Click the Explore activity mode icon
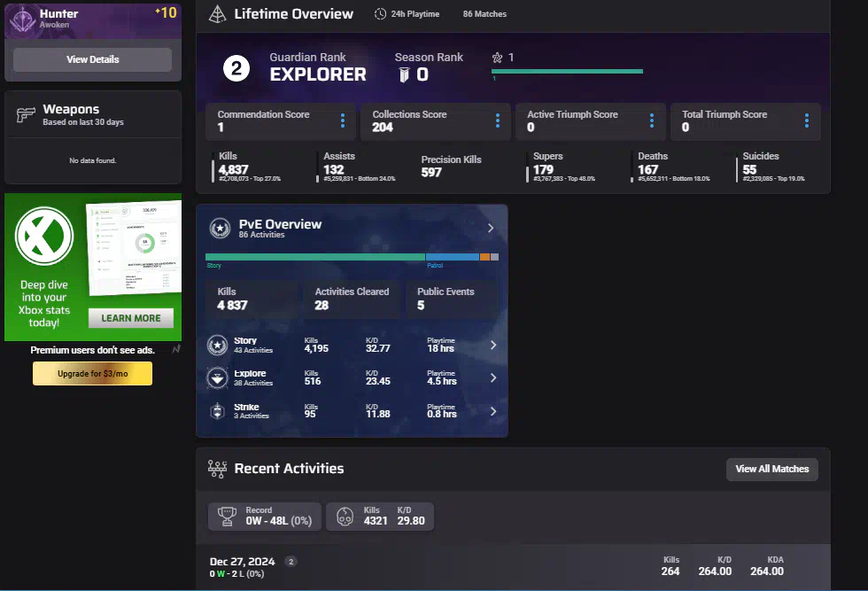Viewport: 868px width, 591px height. 217,378
